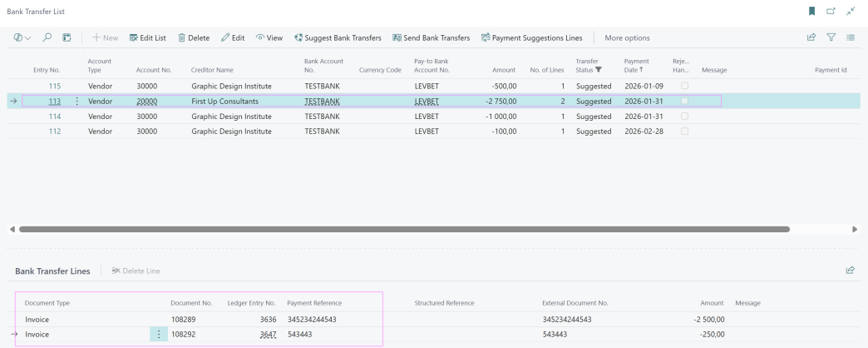
Task: Click the View eye button
Action: (269, 37)
